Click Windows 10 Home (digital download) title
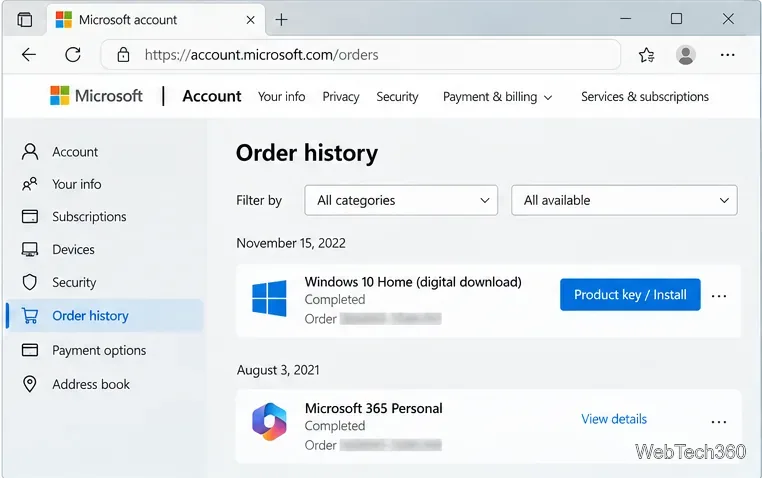 [413, 282]
